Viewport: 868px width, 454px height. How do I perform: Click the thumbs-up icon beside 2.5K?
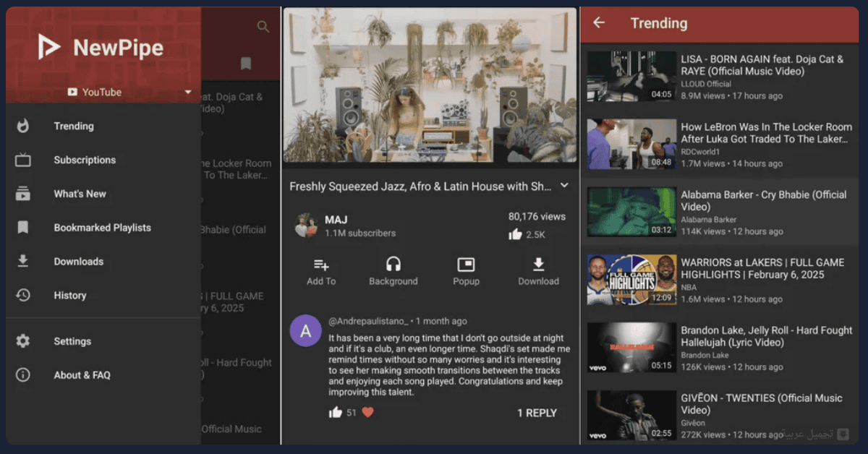tap(515, 234)
